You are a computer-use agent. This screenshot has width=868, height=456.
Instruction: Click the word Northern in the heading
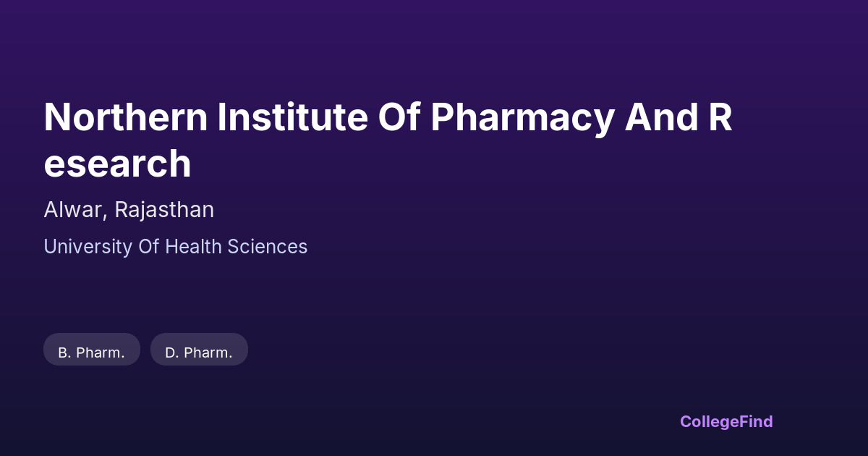[x=125, y=117]
